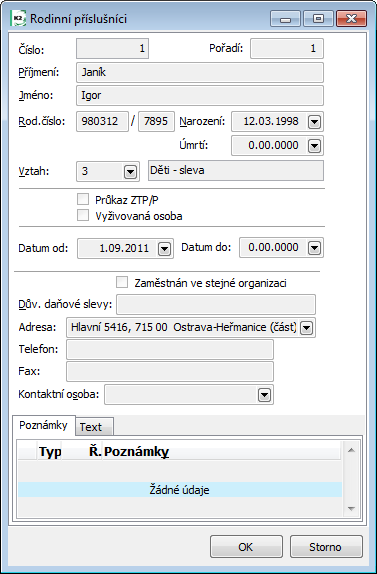Click the notes grid scroll down arrow
The width and height of the screenshot is (377, 574).
click(x=351, y=508)
